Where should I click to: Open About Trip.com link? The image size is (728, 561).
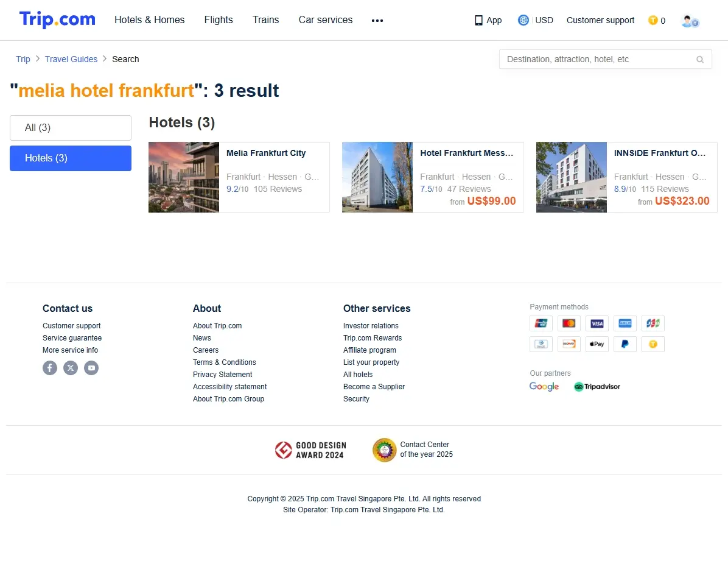coord(217,326)
